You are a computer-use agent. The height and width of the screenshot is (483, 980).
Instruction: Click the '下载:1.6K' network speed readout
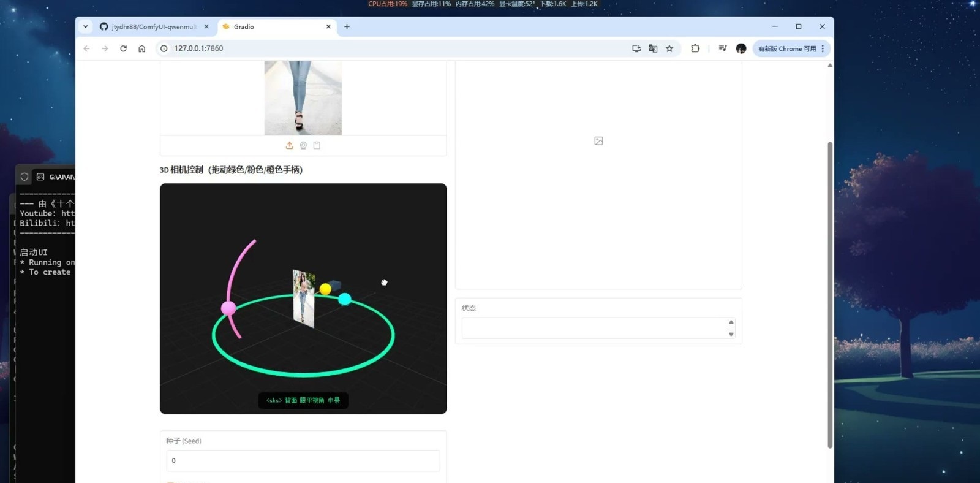click(553, 4)
